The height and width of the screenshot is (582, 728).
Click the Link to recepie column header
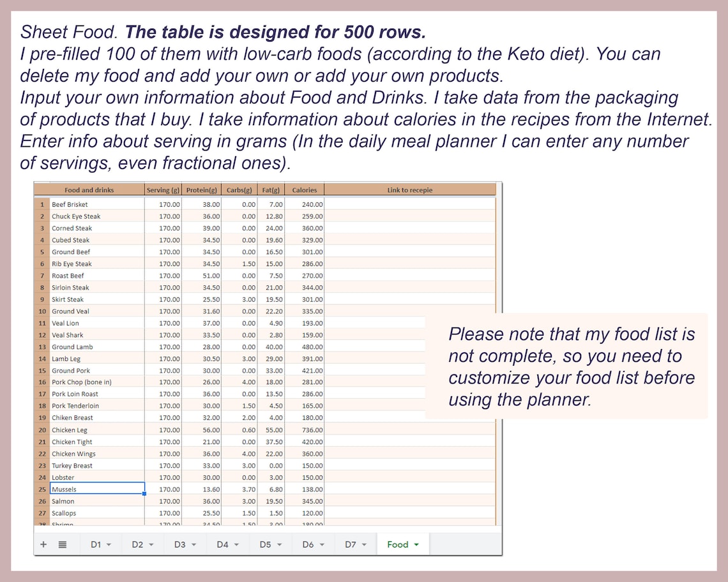pos(410,190)
